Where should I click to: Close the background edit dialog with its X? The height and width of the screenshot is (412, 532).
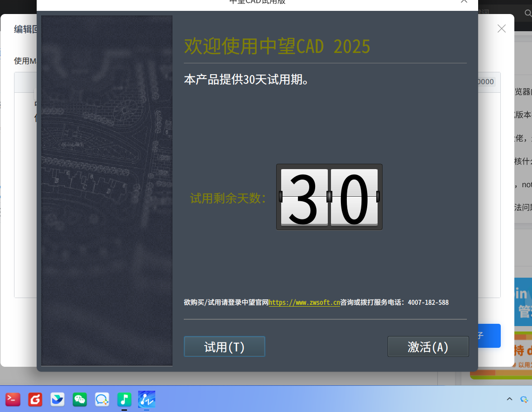(x=502, y=28)
